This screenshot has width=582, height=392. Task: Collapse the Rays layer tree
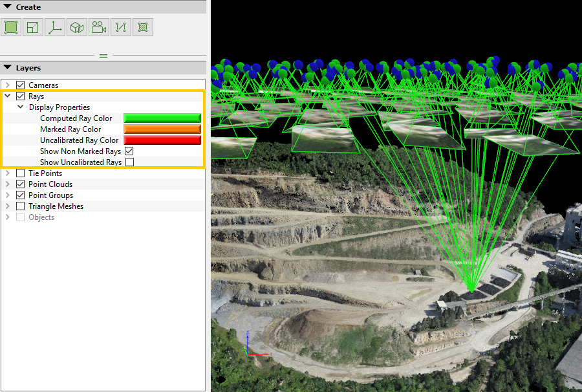click(x=8, y=96)
